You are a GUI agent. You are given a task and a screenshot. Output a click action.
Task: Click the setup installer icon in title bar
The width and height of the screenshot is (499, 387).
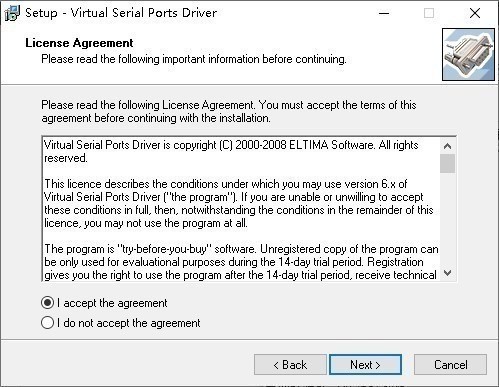(x=12, y=13)
